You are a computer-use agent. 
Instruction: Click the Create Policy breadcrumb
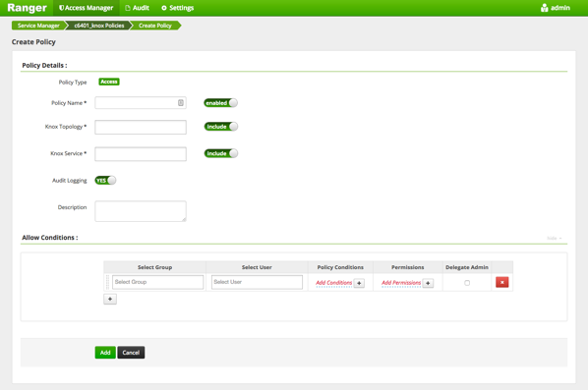(155, 26)
